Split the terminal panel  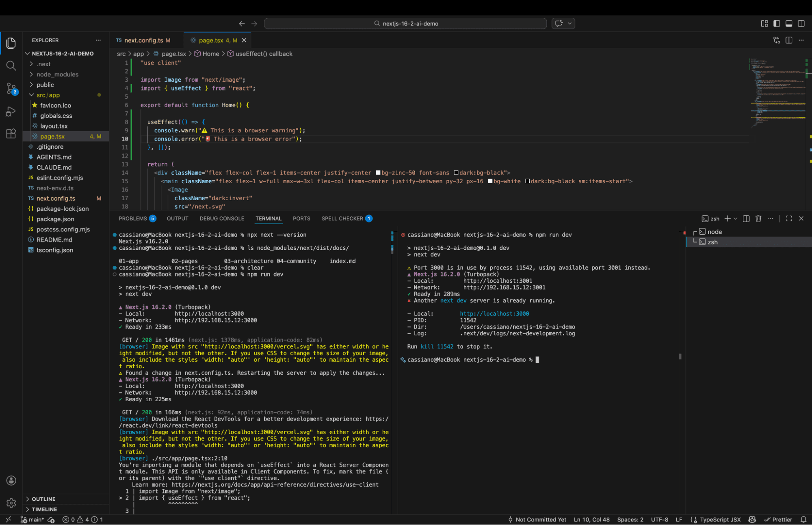tap(746, 218)
